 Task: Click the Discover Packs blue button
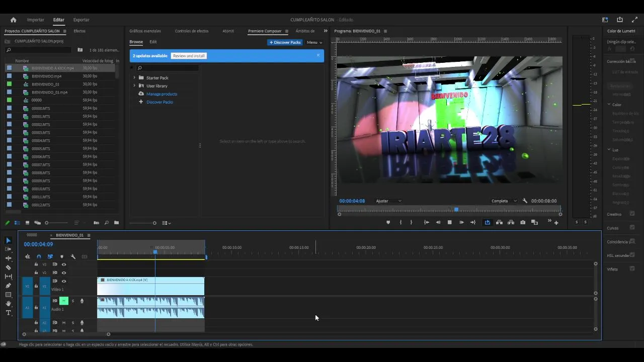click(x=285, y=42)
